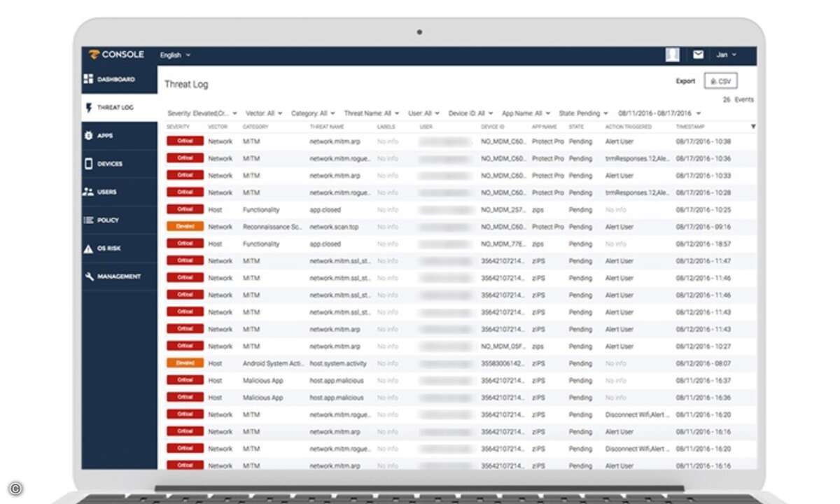
Task: Click Elevated badge in the network.scan.tcp row
Action: (x=185, y=227)
